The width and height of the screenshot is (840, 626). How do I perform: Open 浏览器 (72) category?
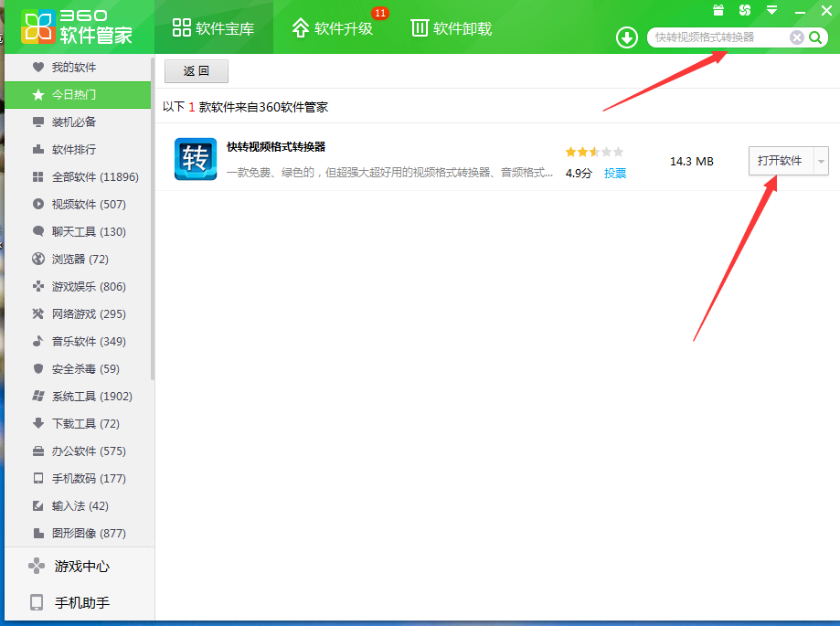click(78, 260)
